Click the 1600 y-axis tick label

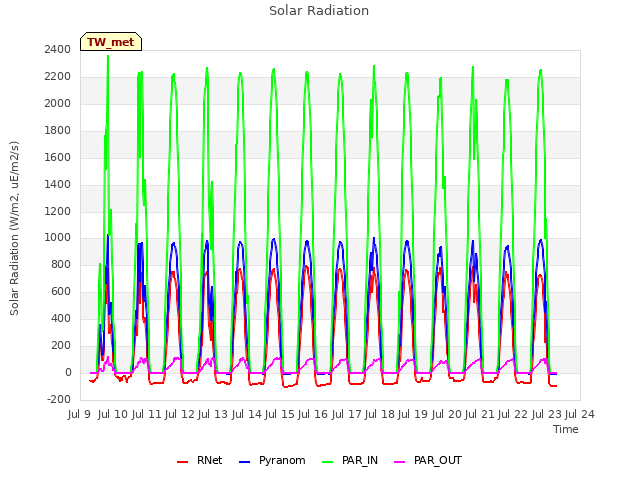[58, 157]
